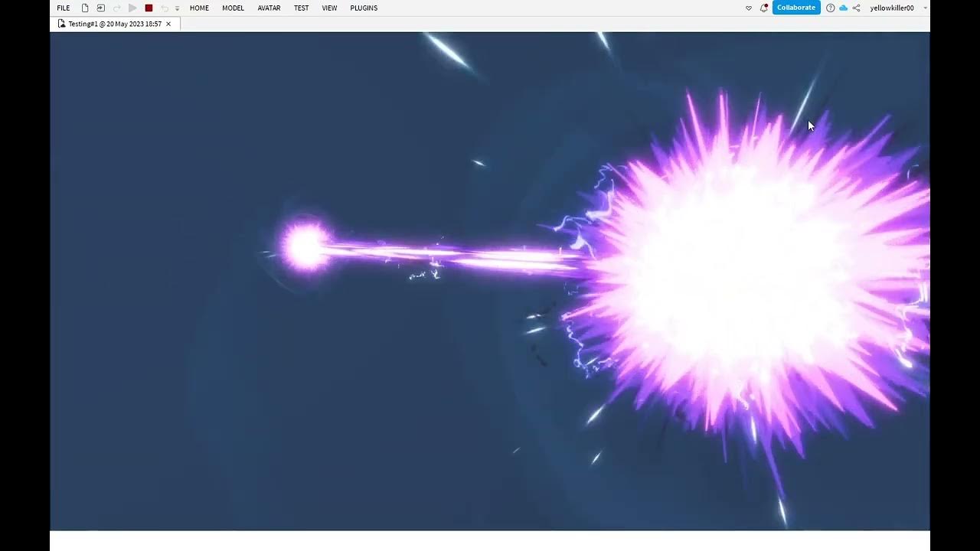Click the undo arrow icon
This screenshot has height=551, width=980.
tap(164, 8)
